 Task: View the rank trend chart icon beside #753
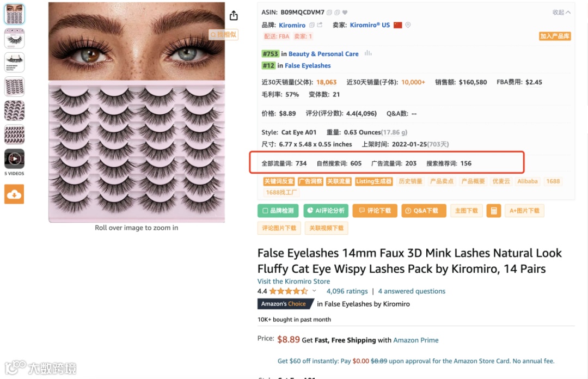pyautogui.click(x=367, y=53)
